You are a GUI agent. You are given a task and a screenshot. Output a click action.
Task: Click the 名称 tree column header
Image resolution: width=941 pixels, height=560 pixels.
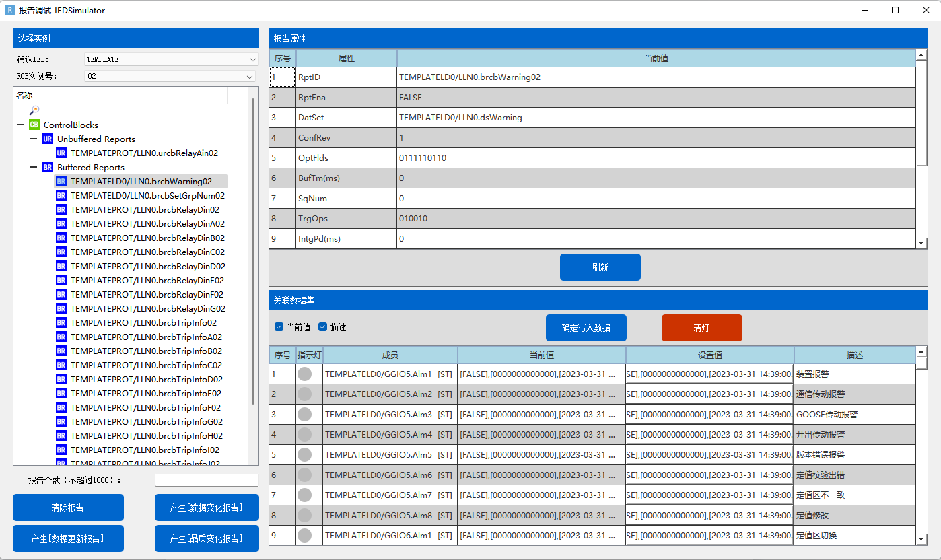(x=121, y=96)
